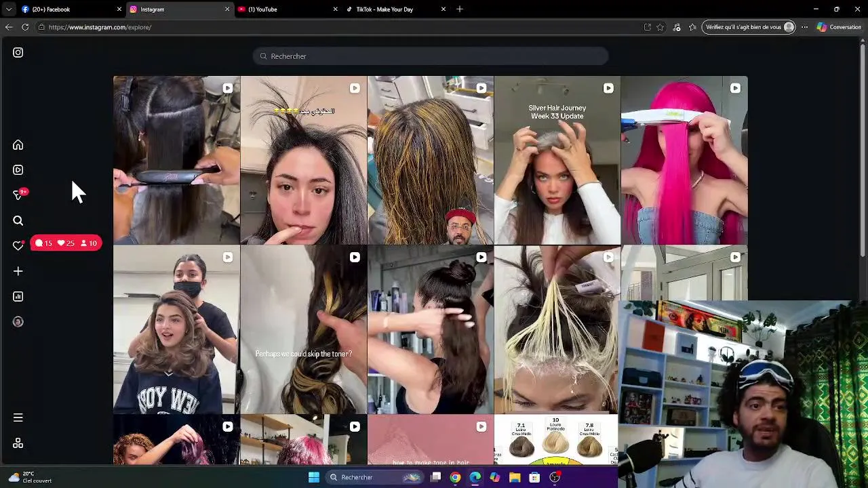
Task: Click the Windows Start button
Action: tap(314, 477)
